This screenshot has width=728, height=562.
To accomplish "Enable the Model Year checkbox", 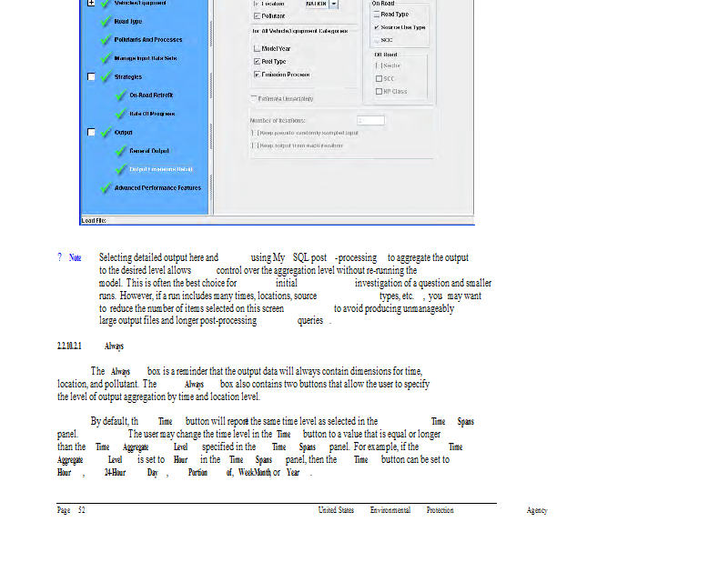I will (256, 48).
